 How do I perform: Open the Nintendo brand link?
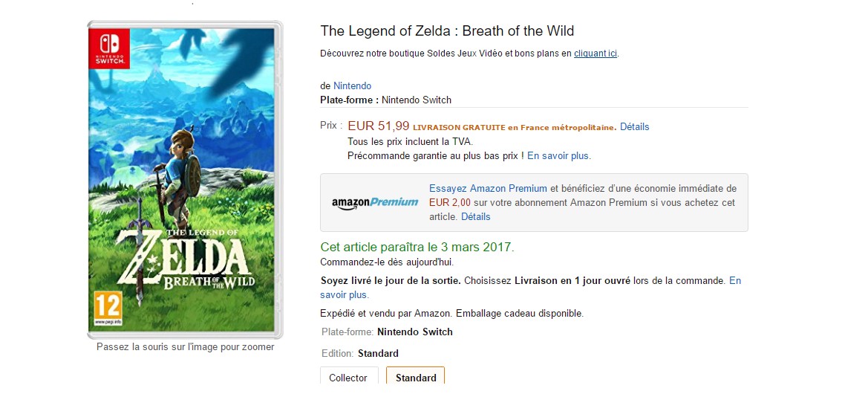pos(352,86)
